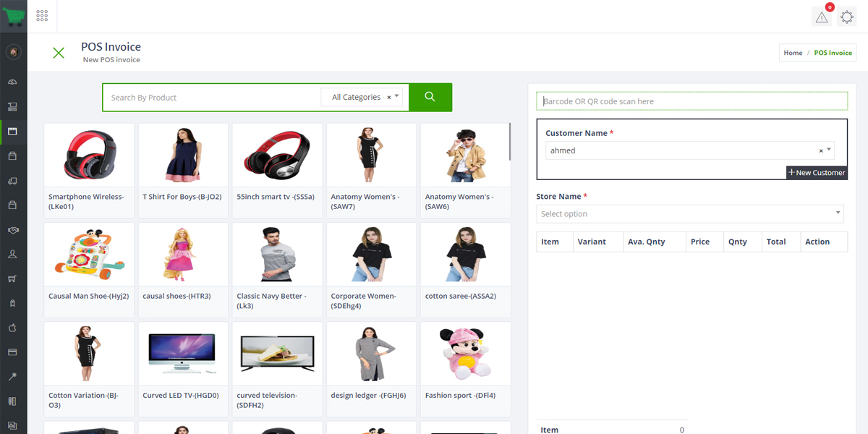
Task: Select causal shoes-(HTR3) product
Action: [x=183, y=270]
